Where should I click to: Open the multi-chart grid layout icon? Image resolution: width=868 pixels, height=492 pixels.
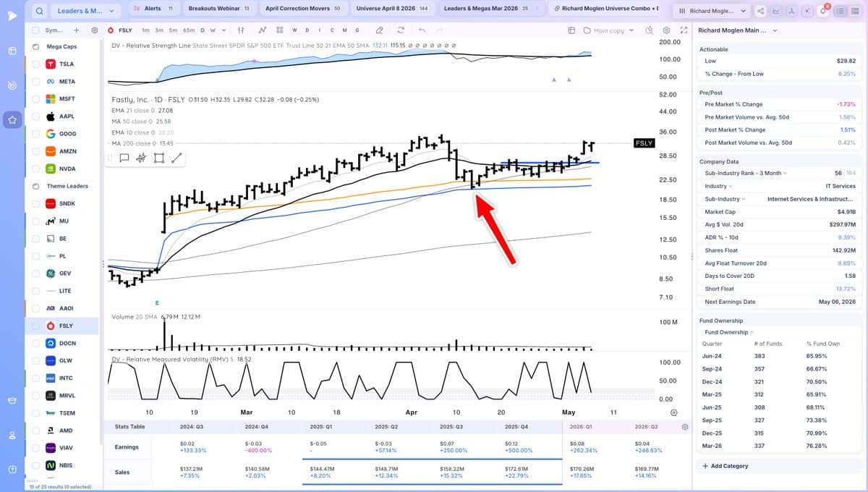pyautogui.click(x=280, y=30)
